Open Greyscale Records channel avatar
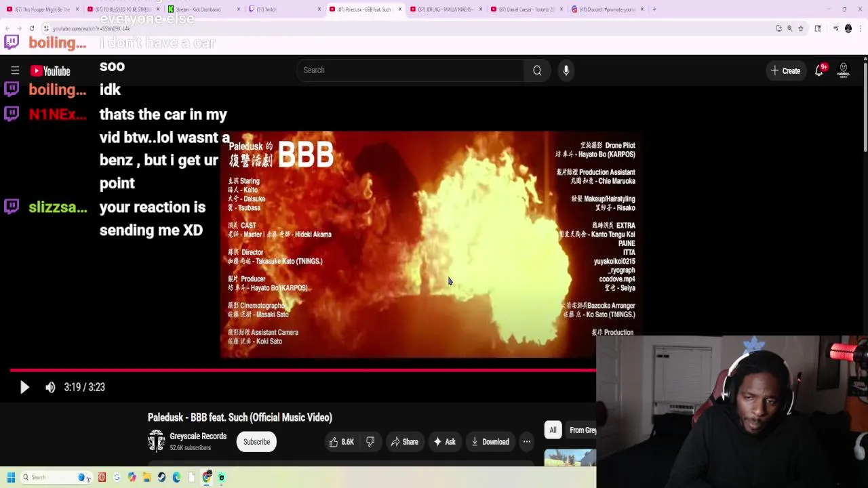Image resolution: width=868 pixels, height=488 pixels. tap(157, 441)
